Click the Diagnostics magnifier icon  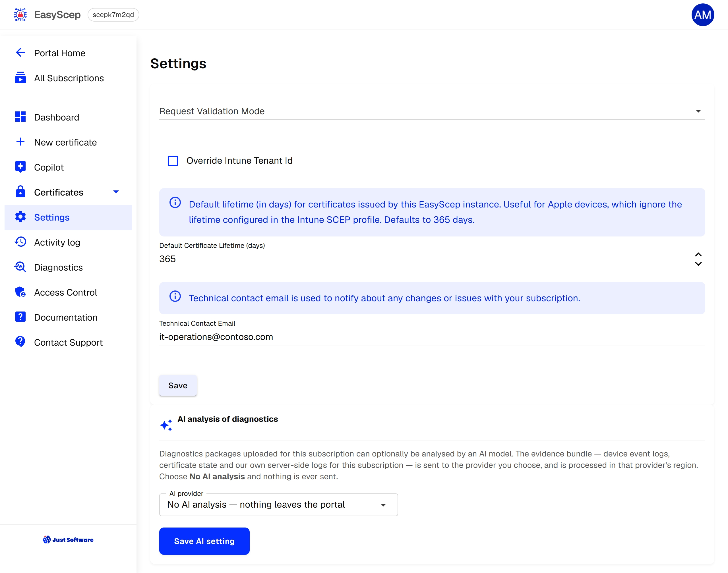tap(20, 267)
